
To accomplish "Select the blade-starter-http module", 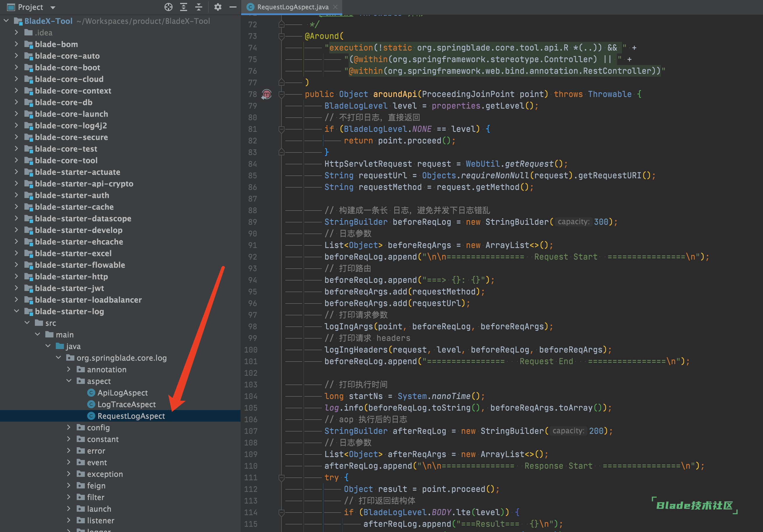I will pyautogui.click(x=71, y=277).
